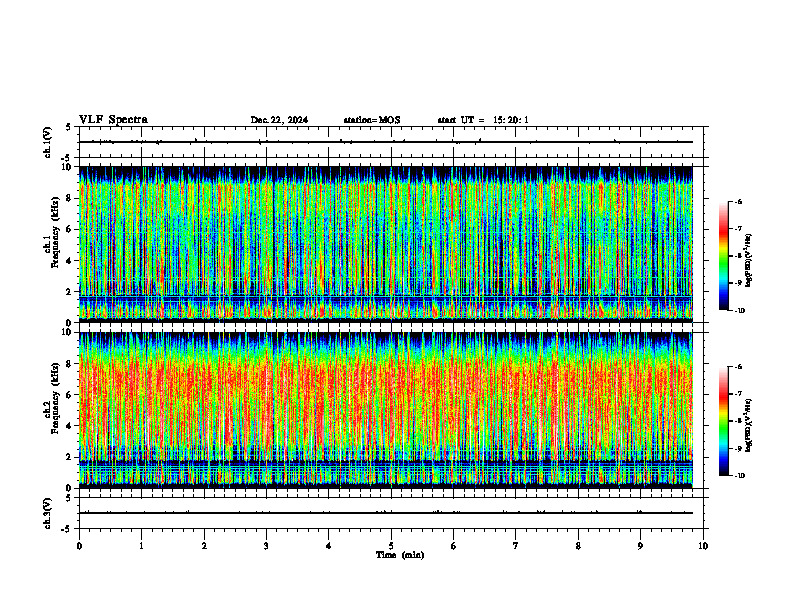Click the ch.1 frequency tick "4"
This screenshot has height=612, width=792.
coord(70,261)
